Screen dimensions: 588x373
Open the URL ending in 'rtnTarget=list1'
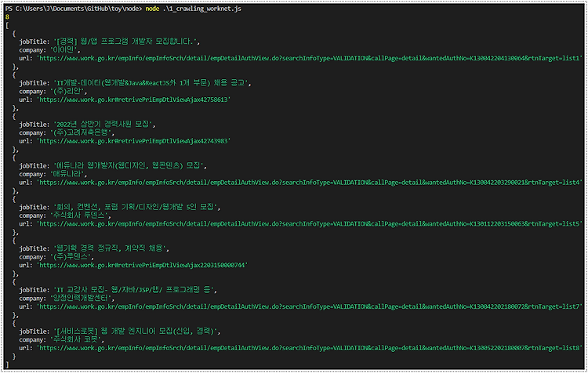310,58
